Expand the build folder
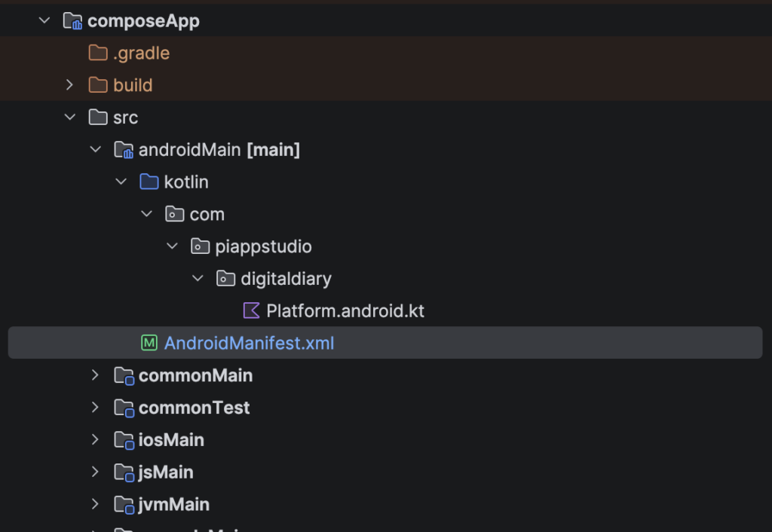This screenshot has height=532, width=772. (70, 85)
